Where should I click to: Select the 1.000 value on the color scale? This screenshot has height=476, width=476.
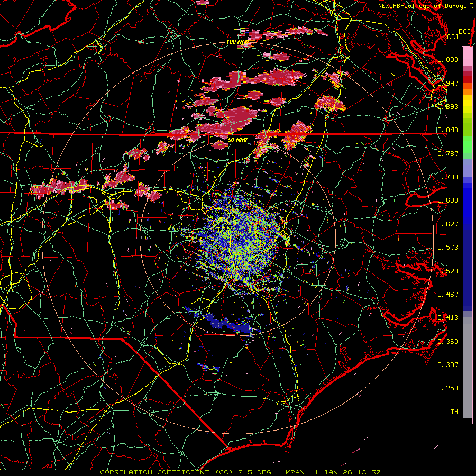[x=448, y=59]
